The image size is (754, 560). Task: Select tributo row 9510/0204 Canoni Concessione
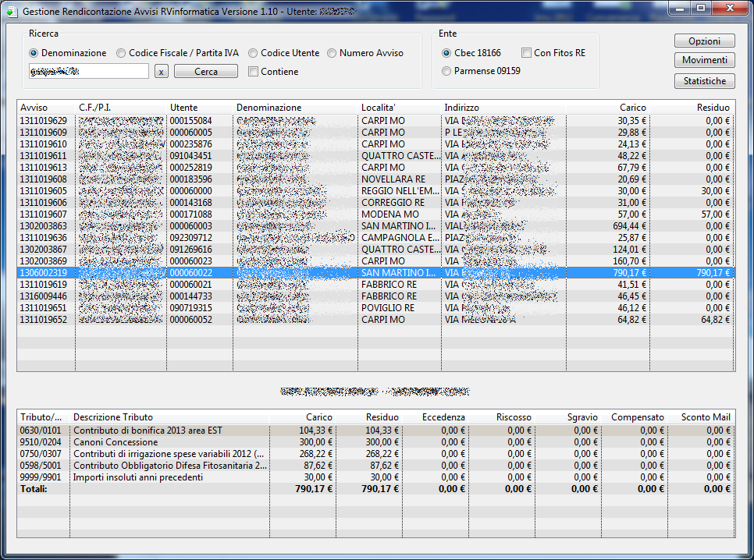pos(375,442)
